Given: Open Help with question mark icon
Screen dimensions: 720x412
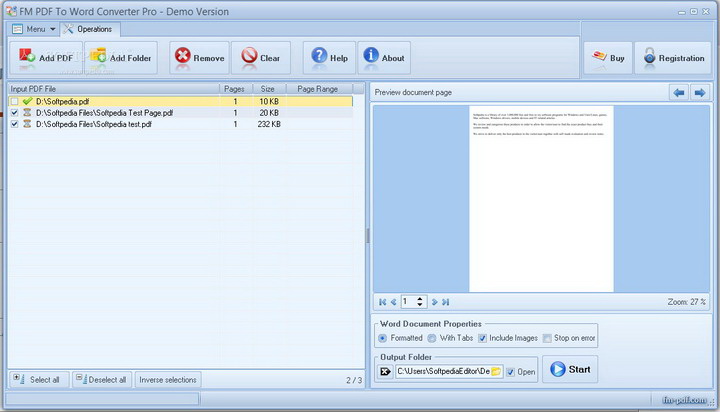Looking at the screenshot, I should tap(329, 58).
